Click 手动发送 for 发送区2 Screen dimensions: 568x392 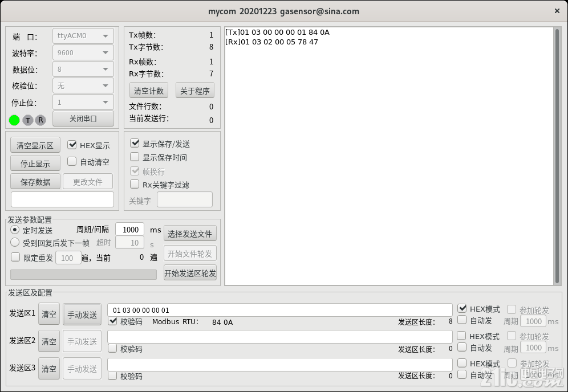[82, 341]
